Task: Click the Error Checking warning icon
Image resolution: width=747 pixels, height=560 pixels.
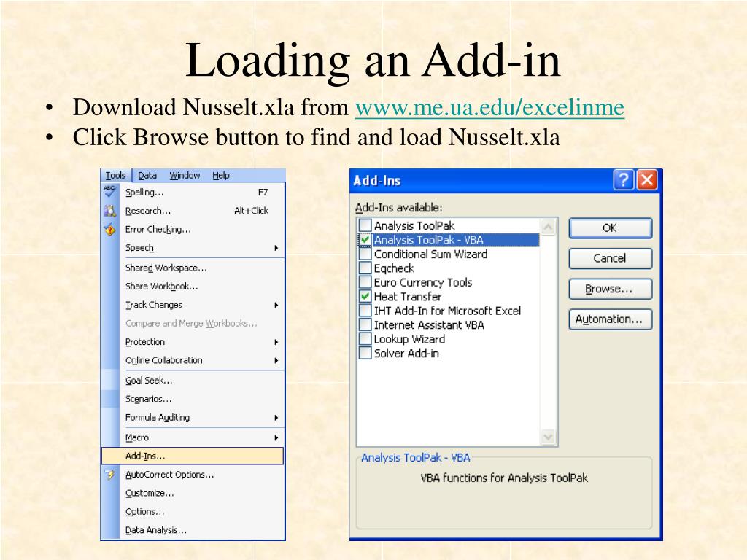Action: [x=110, y=229]
